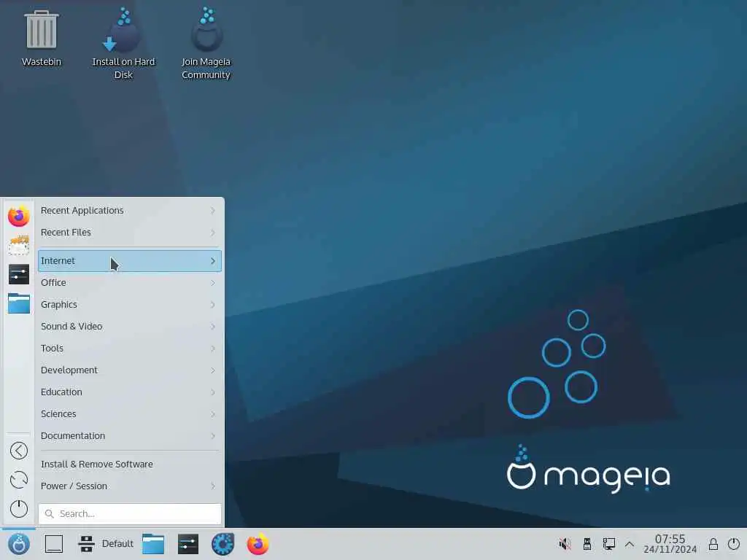This screenshot has height=560, width=747.
Task: Open the Office category
Action: (x=130, y=283)
